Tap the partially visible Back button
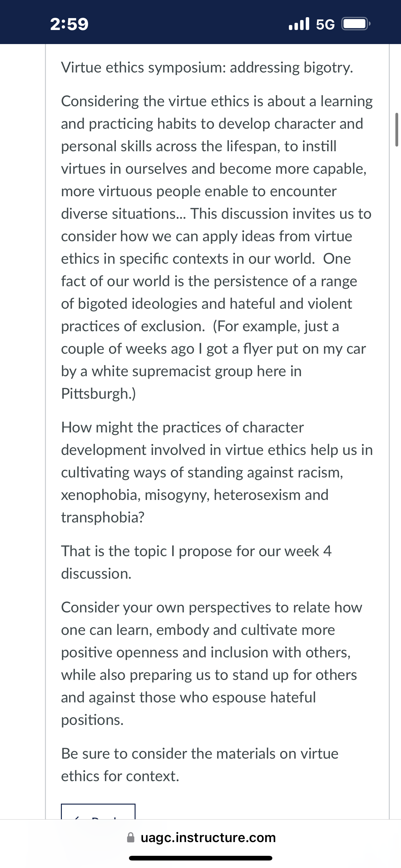Screen dimensions: 401x868 [x=98, y=811]
